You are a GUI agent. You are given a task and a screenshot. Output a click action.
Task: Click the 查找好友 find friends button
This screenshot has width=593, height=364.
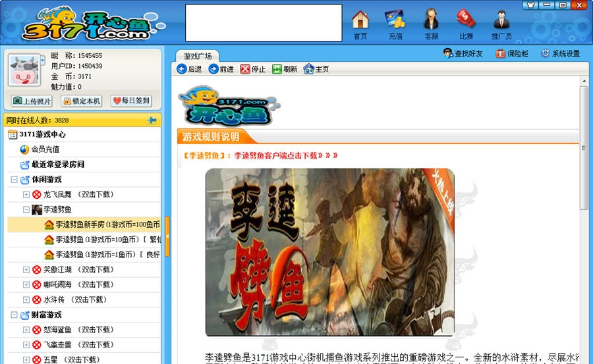[x=463, y=53]
